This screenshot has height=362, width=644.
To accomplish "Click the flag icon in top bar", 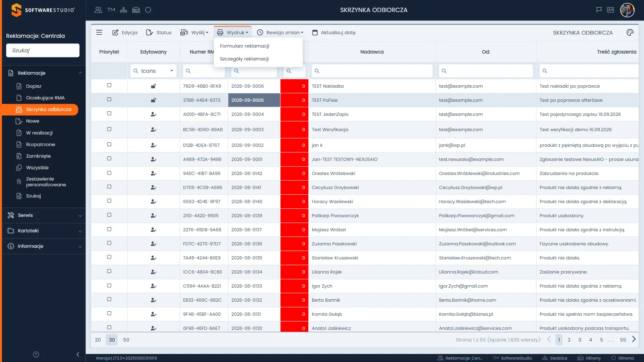I will coord(599,10).
